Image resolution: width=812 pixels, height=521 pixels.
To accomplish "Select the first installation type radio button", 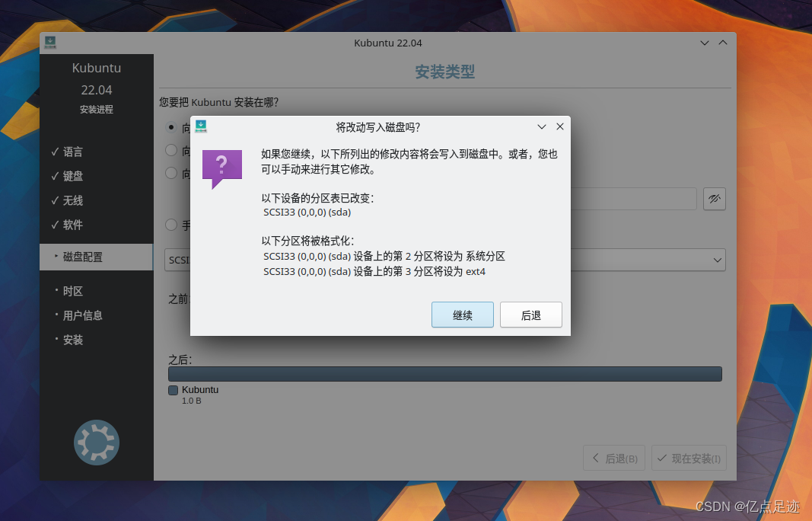I will pyautogui.click(x=171, y=127).
